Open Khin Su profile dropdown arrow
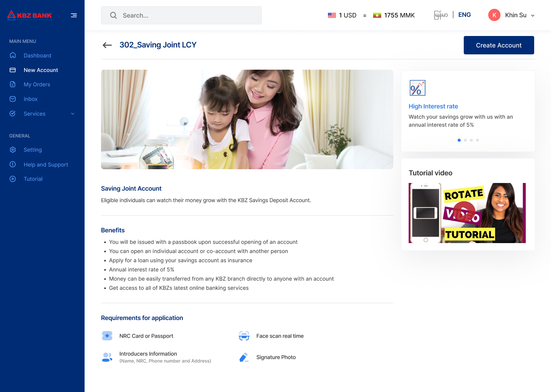 click(533, 15)
